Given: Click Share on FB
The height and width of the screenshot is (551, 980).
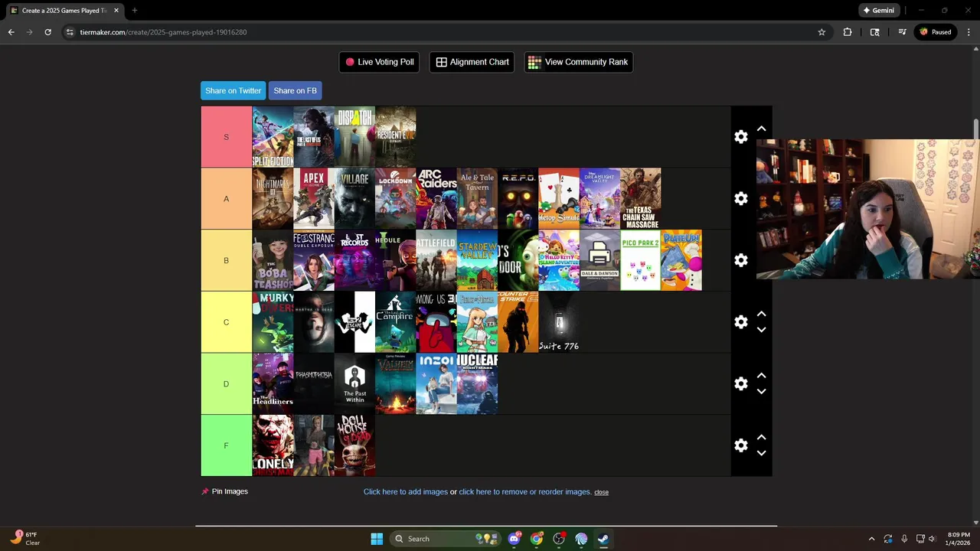Looking at the screenshot, I should (x=295, y=90).
